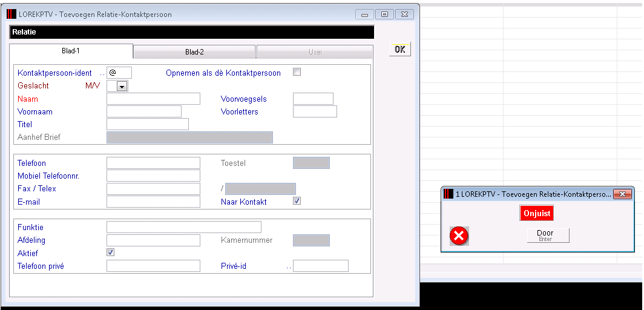The width and height of the screenshot is (644, 310).
Task: Maximize the Toevoegen Relatie-Kontaktpersoon window
Action: point(384,15)
